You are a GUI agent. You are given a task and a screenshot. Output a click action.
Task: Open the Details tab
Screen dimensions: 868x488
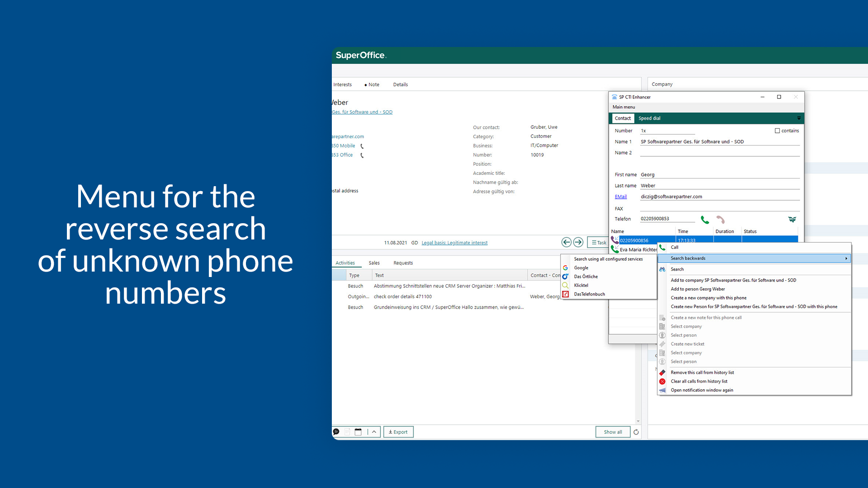400,84
